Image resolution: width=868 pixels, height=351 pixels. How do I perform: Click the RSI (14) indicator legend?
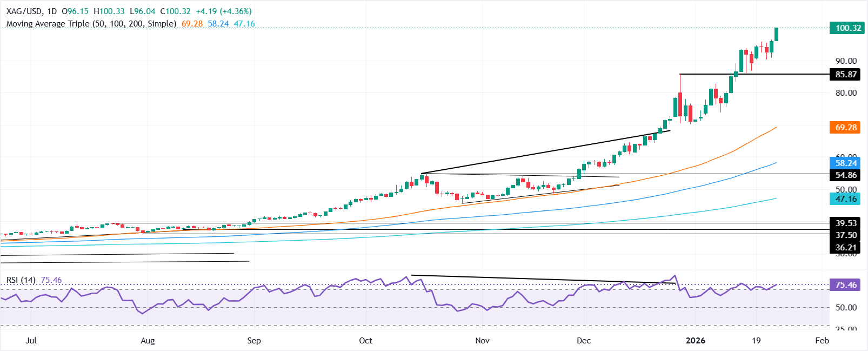(21, 280)
